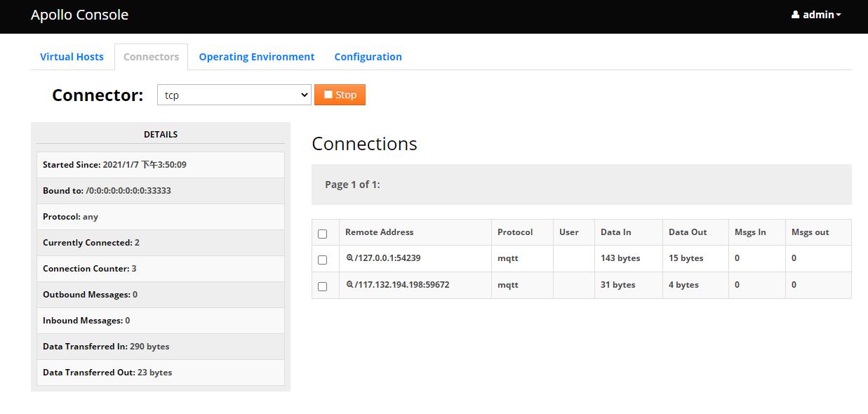Click the square stop icon in Stop button

coord(328,95)
